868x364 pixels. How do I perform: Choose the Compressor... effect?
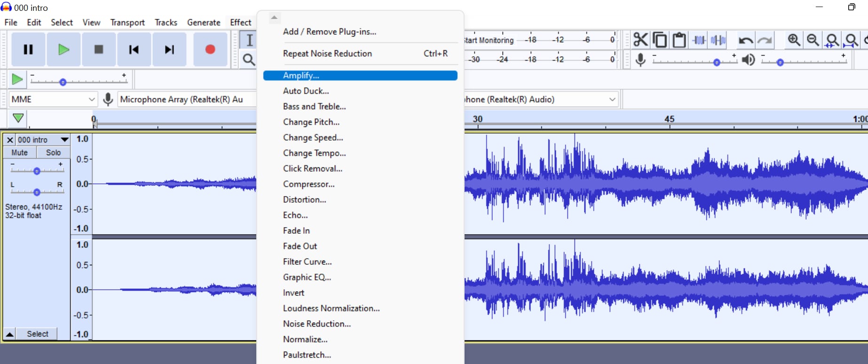click(360, 184)
